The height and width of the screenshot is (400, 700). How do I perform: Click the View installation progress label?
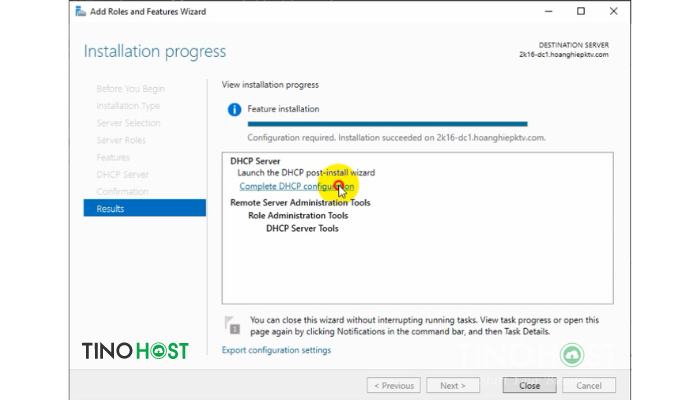tap(270, 85)
